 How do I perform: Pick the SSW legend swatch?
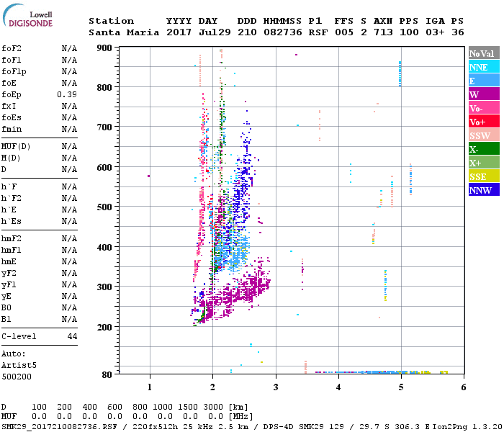pyautogui.click(x=484, y=135)
